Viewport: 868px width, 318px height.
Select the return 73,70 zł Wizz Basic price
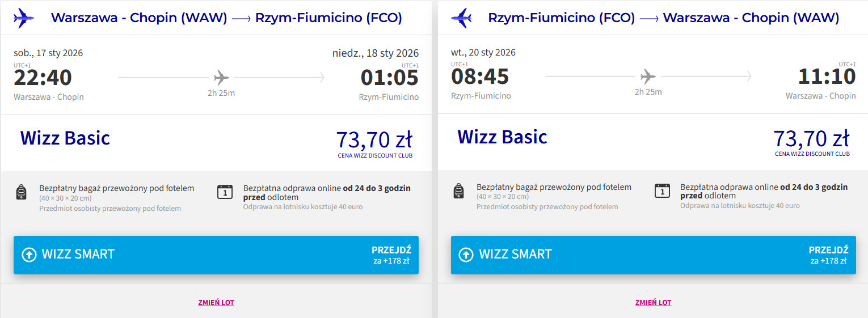click(x=811, y=139)
